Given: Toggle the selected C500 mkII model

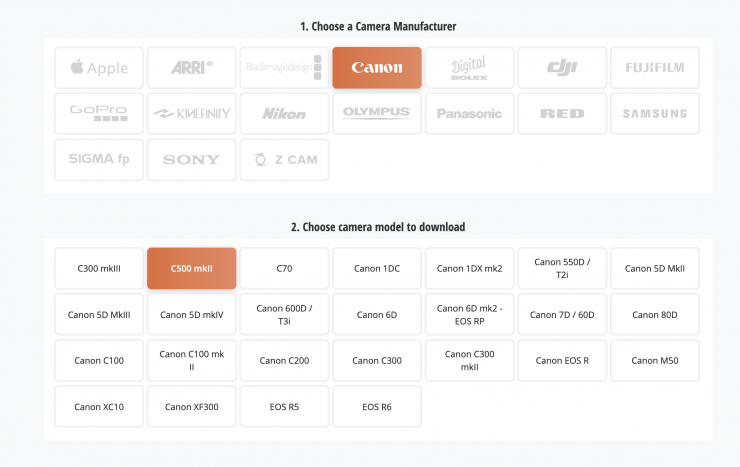Looking at the screenshot, I should pos(191,268).
